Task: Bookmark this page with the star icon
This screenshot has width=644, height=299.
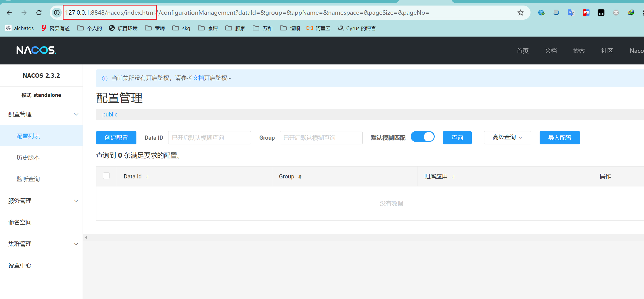Action: (521, 12)
